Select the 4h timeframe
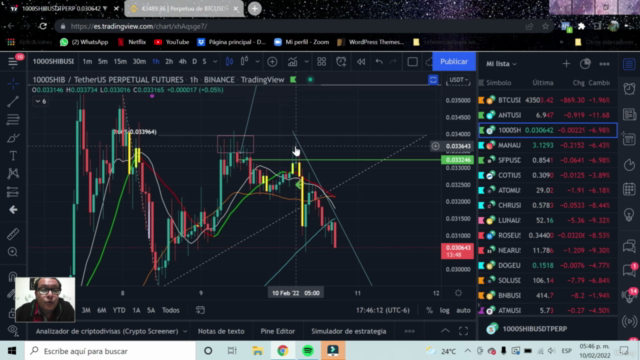The image size is (640, 360). tap(182, 62)
